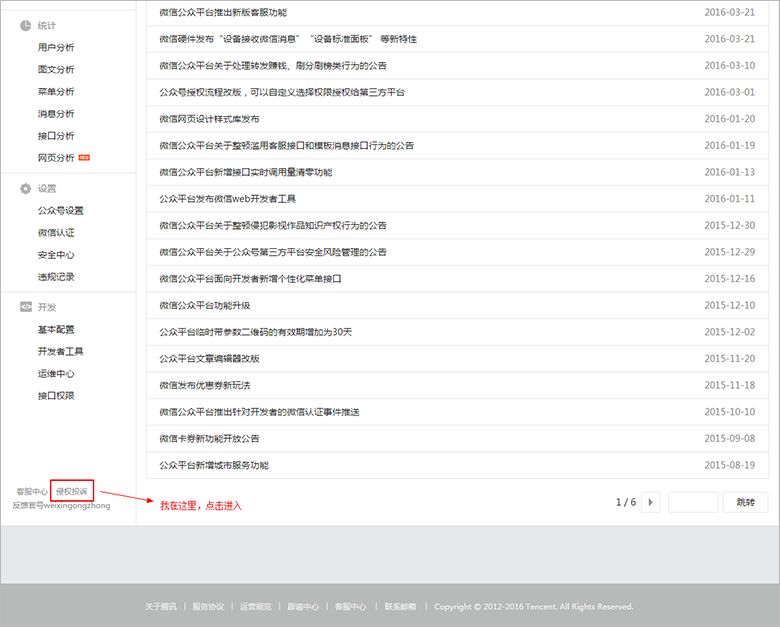Open 网页分析 page
This screenshot has width=780, height=627.
(56, 158)
